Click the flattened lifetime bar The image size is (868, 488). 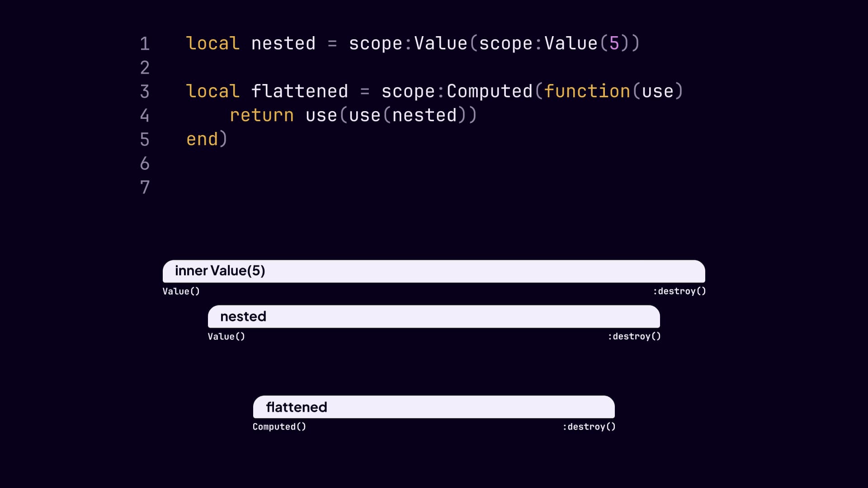pyautogui.click(x=434, y=407)
